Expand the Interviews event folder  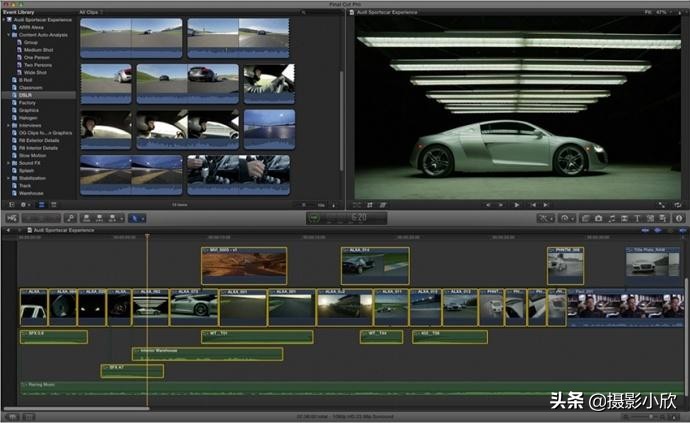coord(9,125)
